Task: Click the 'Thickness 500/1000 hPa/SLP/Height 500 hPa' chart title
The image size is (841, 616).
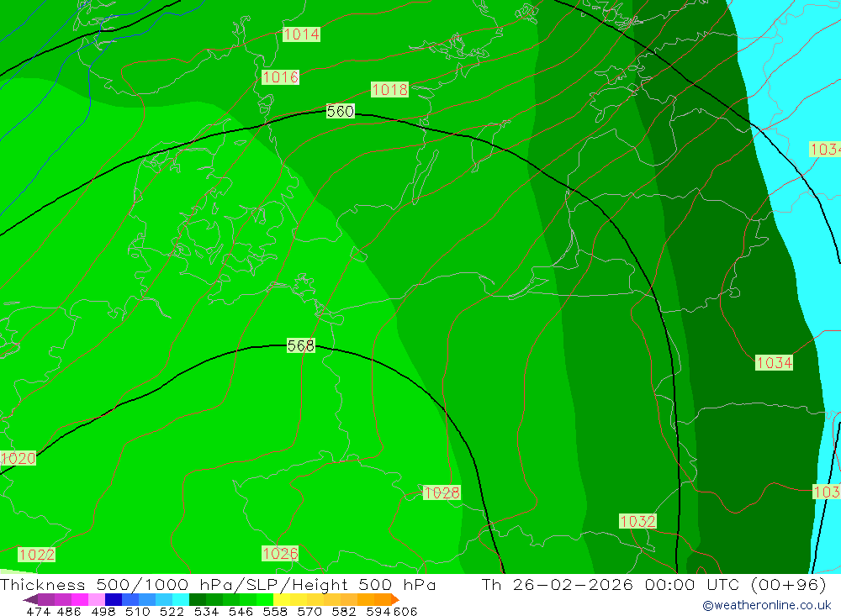Action: pos(218,585)
